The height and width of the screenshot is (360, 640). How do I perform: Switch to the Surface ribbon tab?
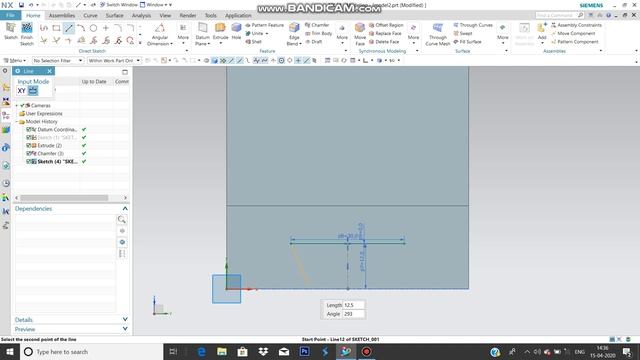[x=114, y=16]
